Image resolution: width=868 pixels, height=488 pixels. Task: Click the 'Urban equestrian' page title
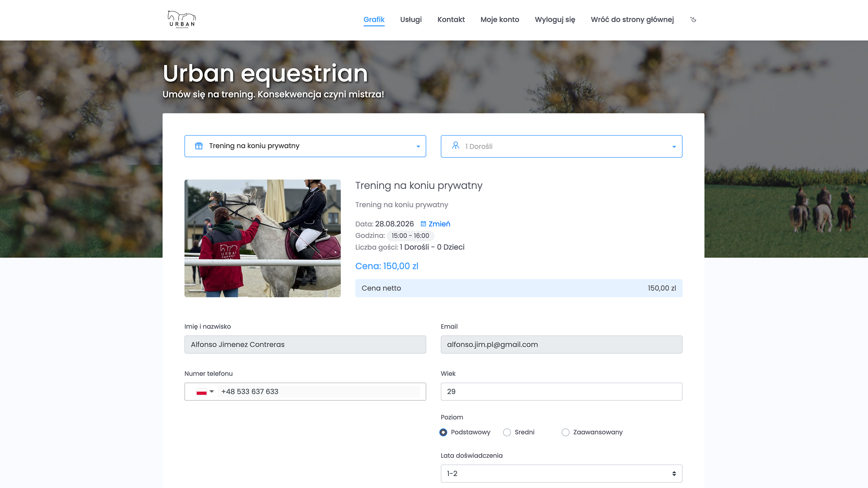click(x=265, y=73)
